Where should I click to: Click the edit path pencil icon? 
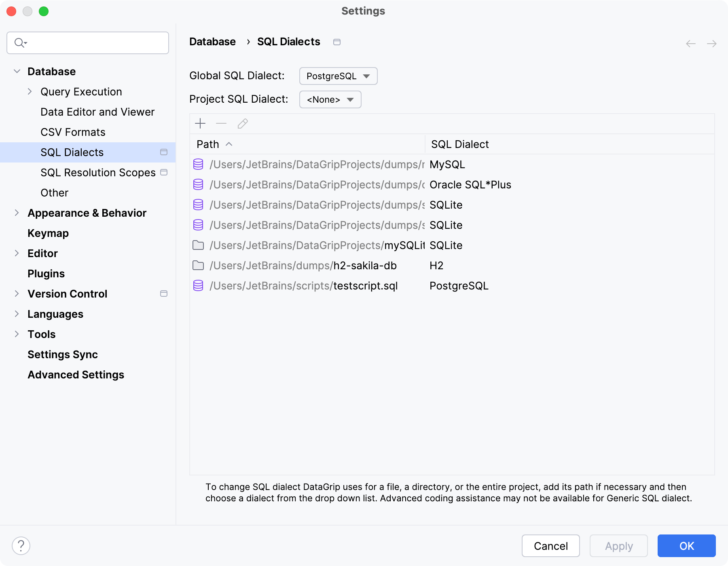(x=242, y=123)
